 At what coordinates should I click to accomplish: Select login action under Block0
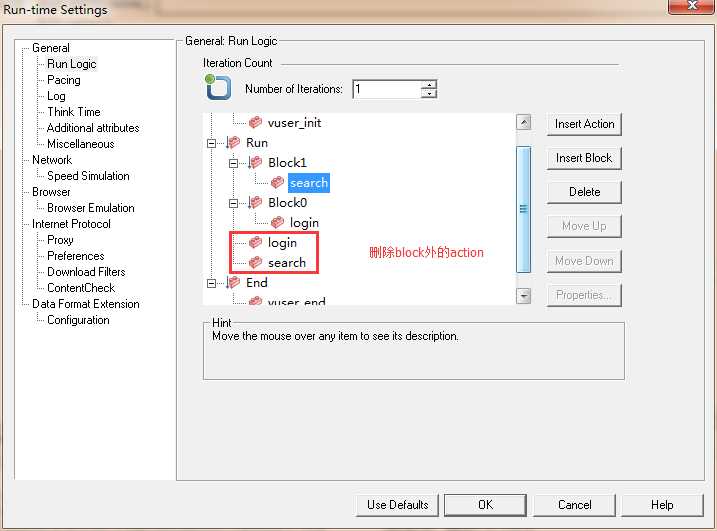[x=304, y=223]
